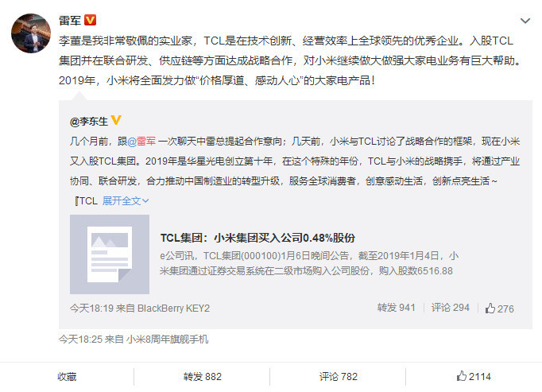This screenshot has height=392, width=542.
Task: Click the quoted post timestamp 今天18:19
Action: [91, 309]
